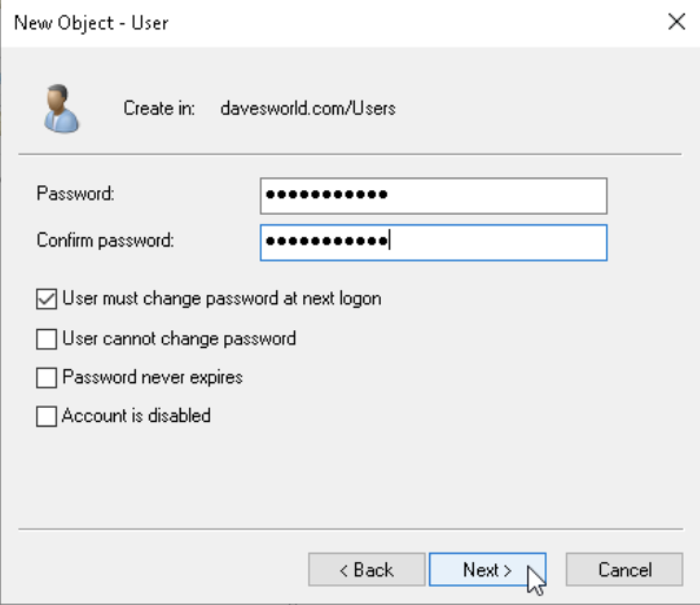The width and height of the screenshot is (700, 605).
Task: Uncheck the 'User must change password at next logon' checkbox
Action: tap(47, 299)
